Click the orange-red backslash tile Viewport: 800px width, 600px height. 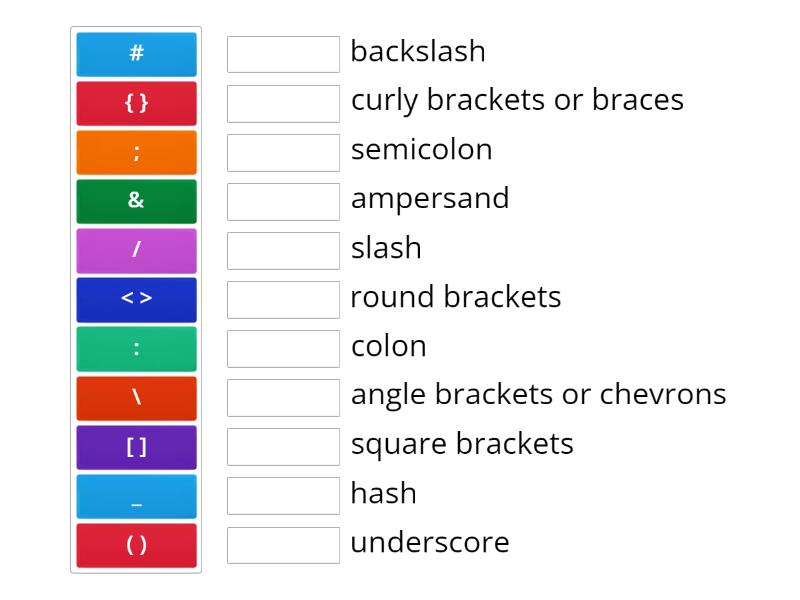[x=136, y=398]
